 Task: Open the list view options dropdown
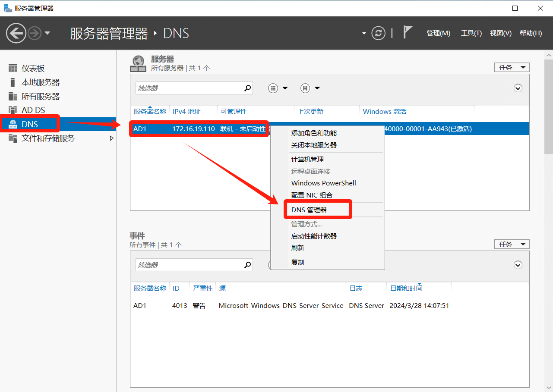pyautogui.click(x=278, y=88)
